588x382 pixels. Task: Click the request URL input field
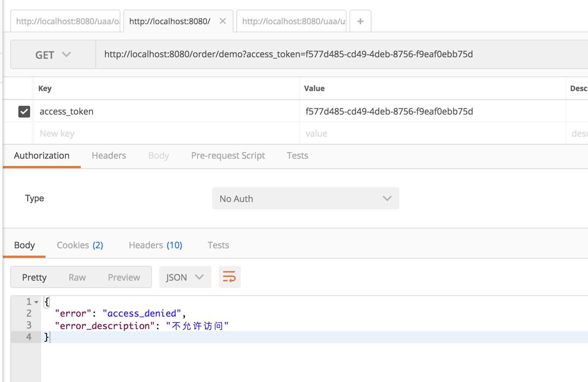click(330, 54)
